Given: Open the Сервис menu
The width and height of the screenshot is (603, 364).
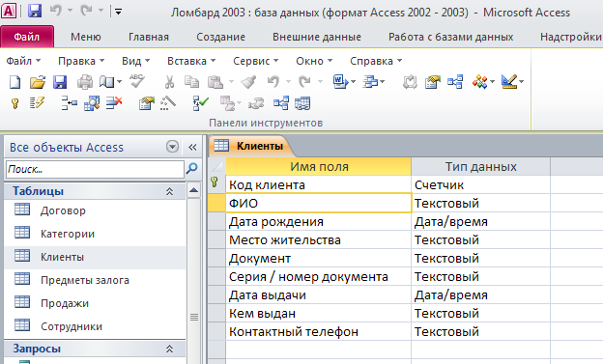Looking at the screenshot, I should coord(255,61).
